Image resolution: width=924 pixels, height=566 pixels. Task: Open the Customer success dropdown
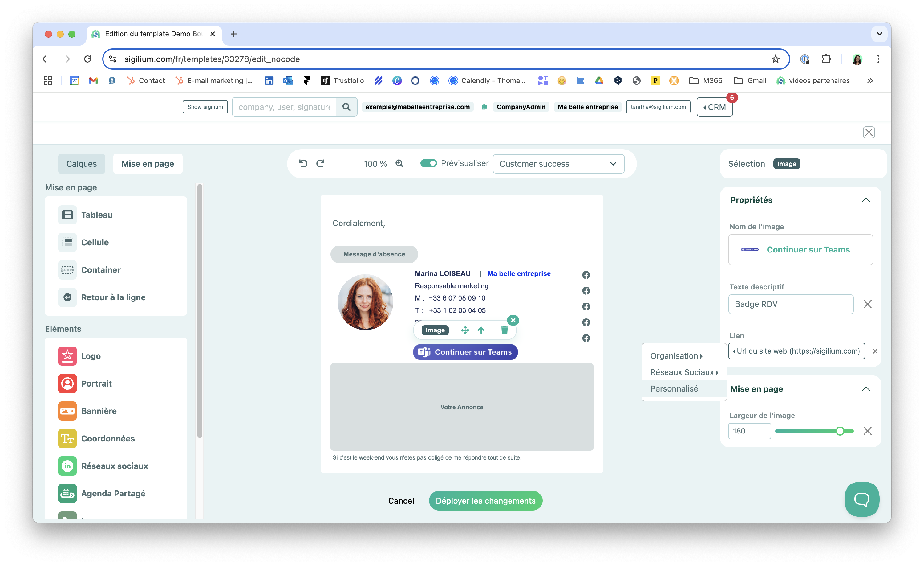558,164
